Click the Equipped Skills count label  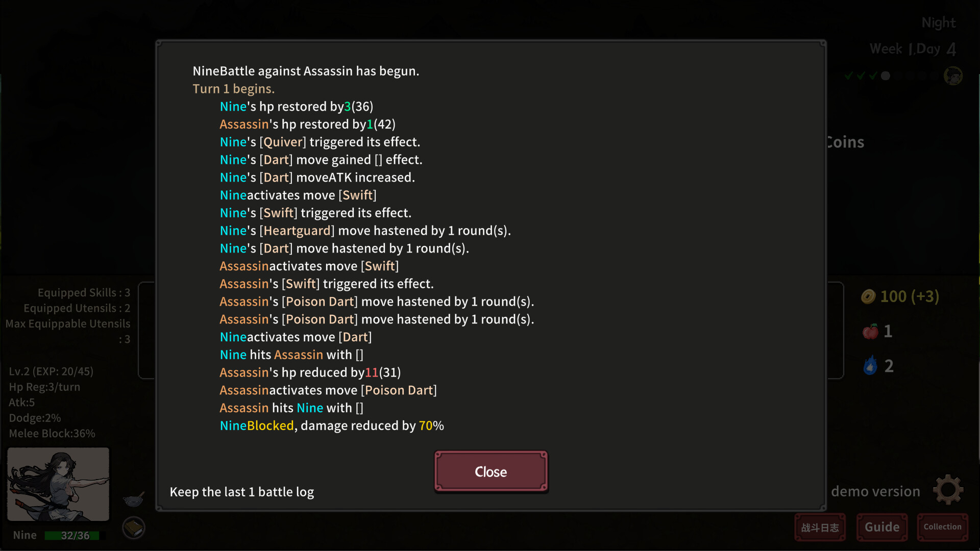(x=84, y=292)
